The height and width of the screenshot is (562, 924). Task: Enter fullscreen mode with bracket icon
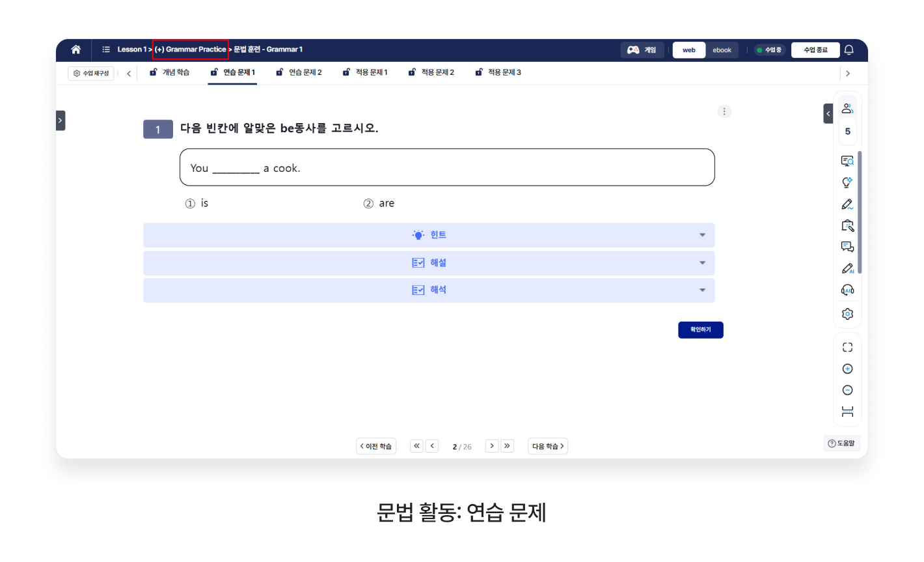point(847,347)
